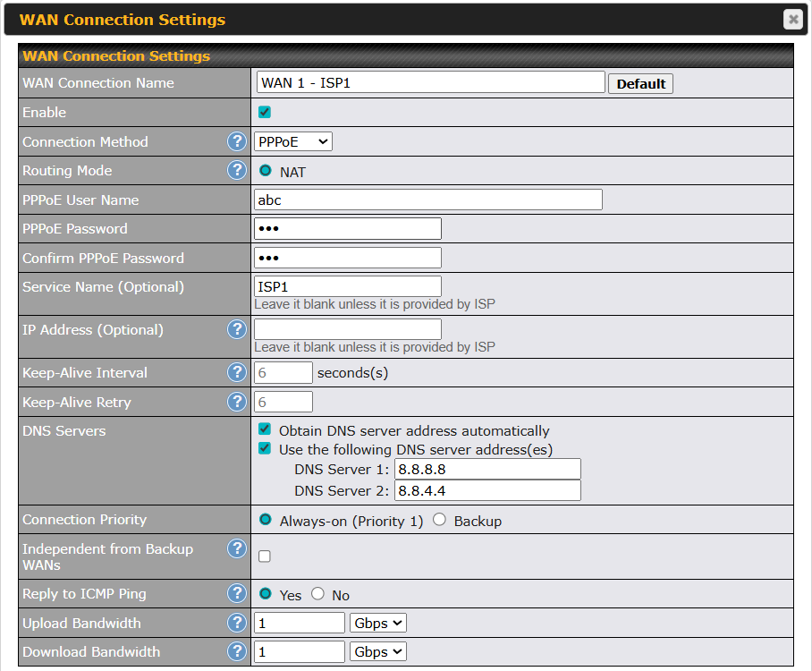Click Reply to ICMP Ping help icon

tap(236, 593)
